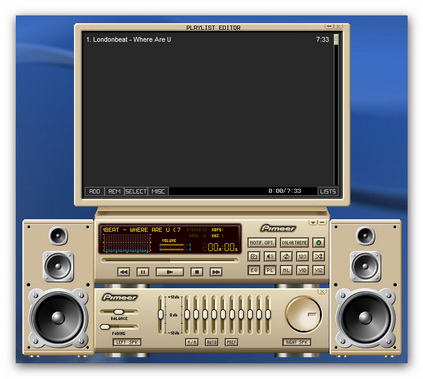
Task: Click the balance slider
Action: [x=119, y=312]
